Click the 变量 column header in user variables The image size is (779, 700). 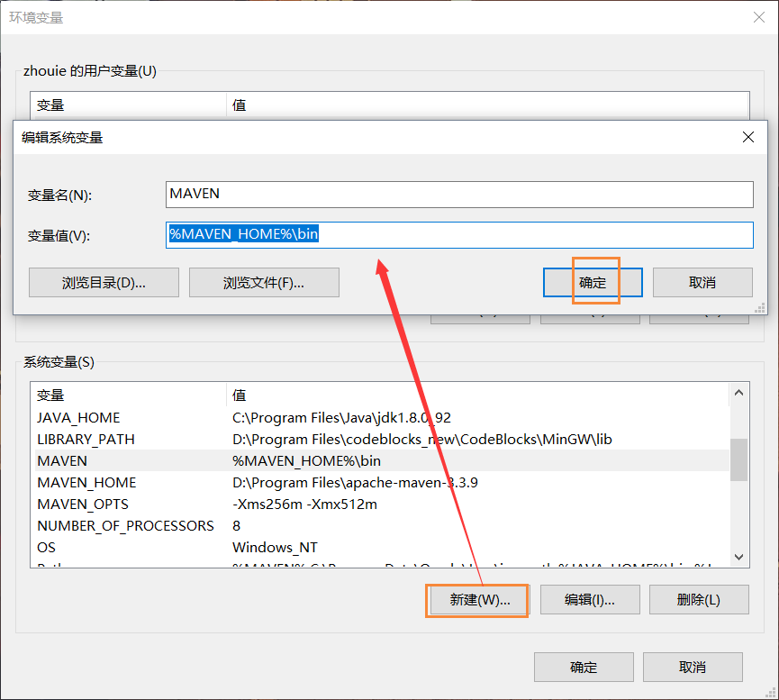point(128,105)
